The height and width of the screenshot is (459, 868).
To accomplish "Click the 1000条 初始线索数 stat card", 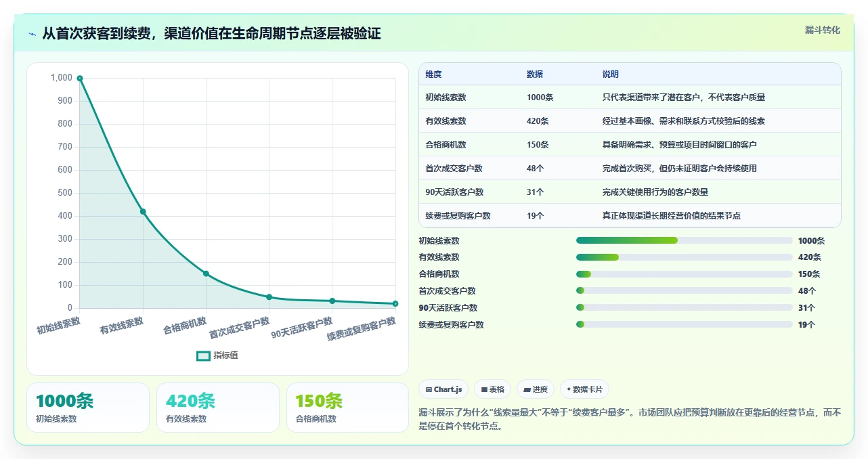I will (x=88, y=408).
